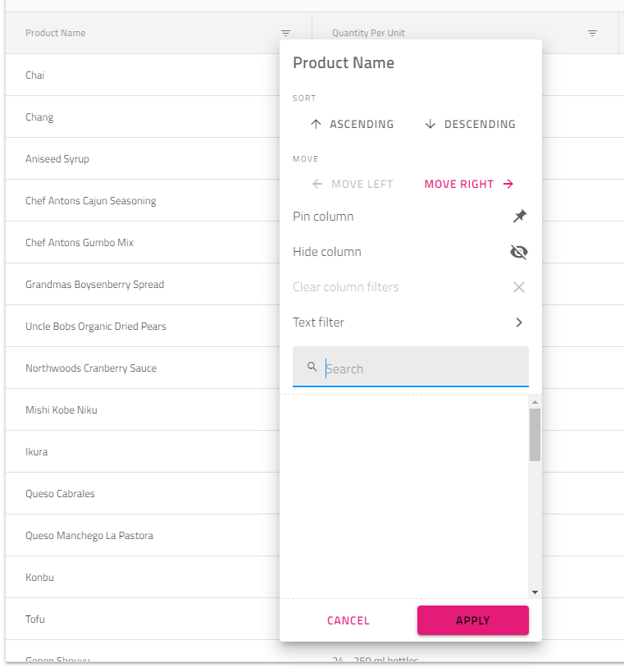Select the Pin column menu entry
624x672 pixels.
pyautogui.click(x=324, y=217)
